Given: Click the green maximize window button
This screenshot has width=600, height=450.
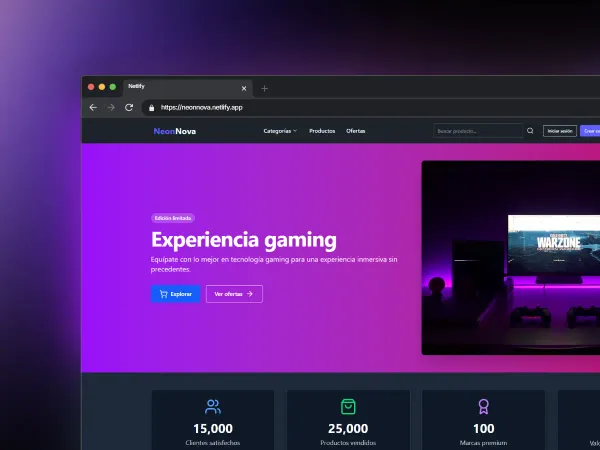Looking at the screenshot, I should (x=113, y=87).
